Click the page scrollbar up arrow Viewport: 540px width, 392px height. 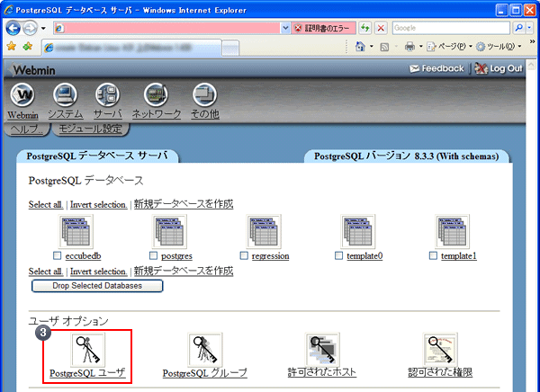click(531, 65)
